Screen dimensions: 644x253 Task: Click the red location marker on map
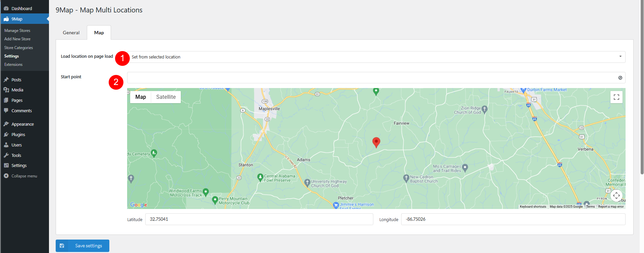(x=376, y=142)
